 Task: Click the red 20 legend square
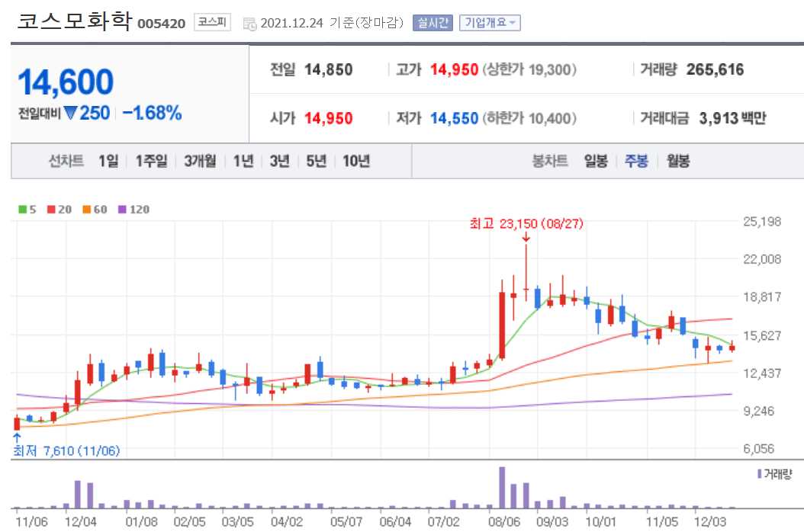point(50,209)
